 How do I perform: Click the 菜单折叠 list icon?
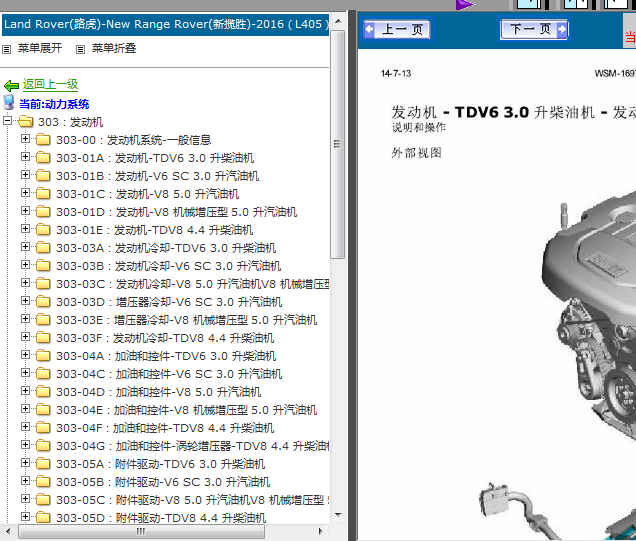pos(80,49)
